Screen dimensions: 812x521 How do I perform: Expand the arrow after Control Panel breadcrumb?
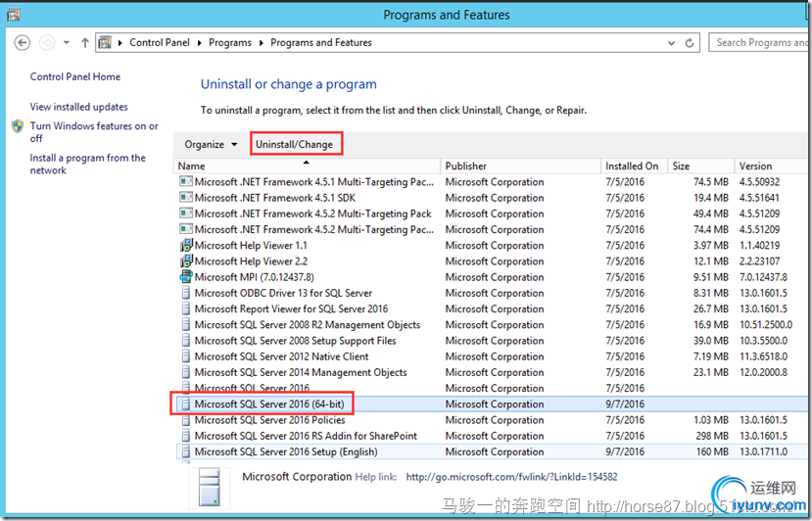pyautogui.click(x=200, y=42)
